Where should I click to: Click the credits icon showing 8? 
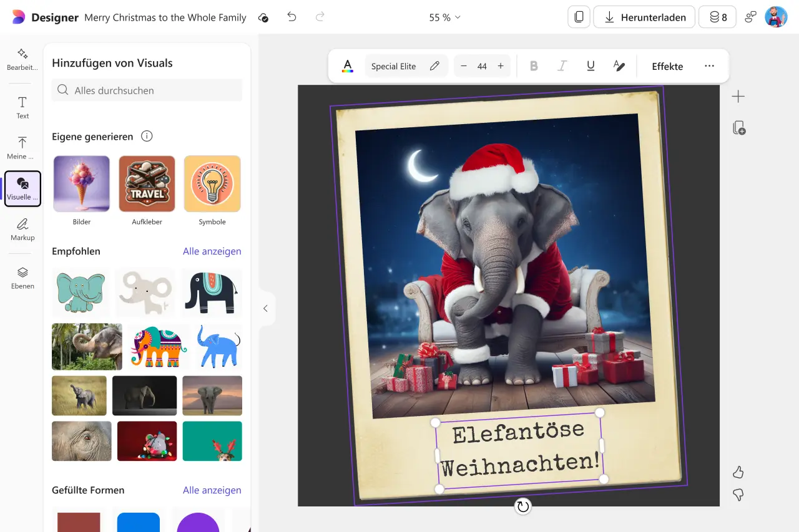(717, 17)
